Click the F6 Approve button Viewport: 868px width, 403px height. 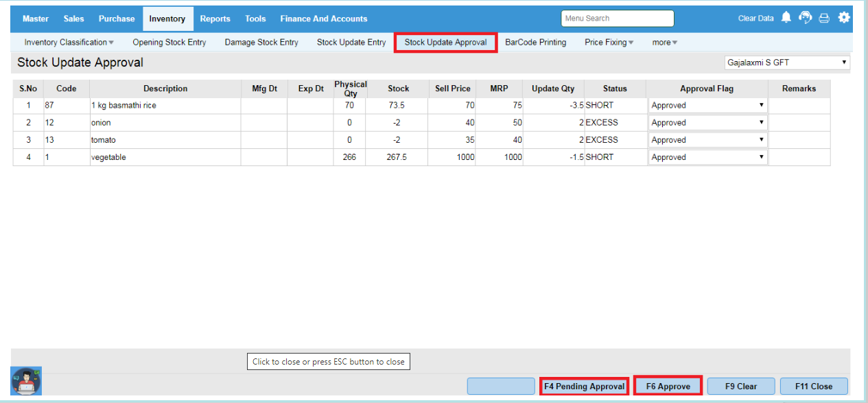(x=668, y=387)
